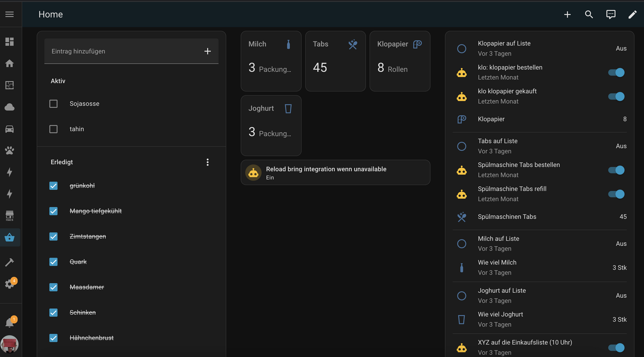This screenshot has height=357, width=644.
Task: Open the Klopapier tile card
Action: pos(400,61)
